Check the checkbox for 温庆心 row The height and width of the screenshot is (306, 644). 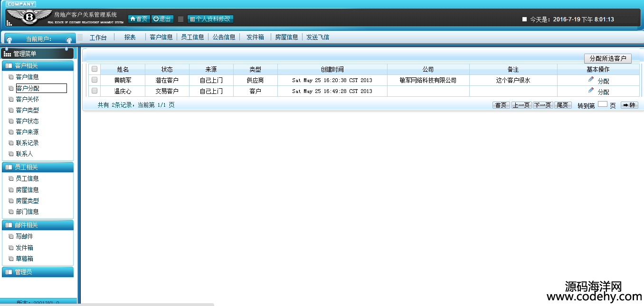95,91
